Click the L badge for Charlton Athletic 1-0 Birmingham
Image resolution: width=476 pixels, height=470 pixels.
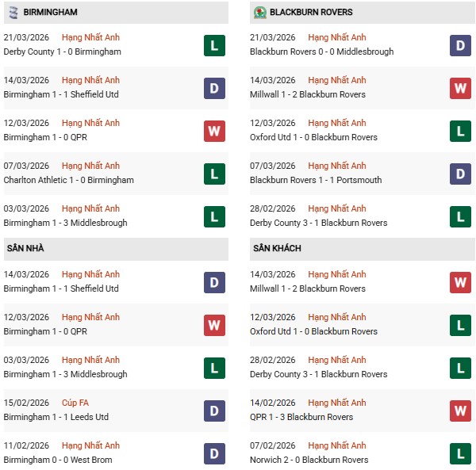click(x=214, y=174)
